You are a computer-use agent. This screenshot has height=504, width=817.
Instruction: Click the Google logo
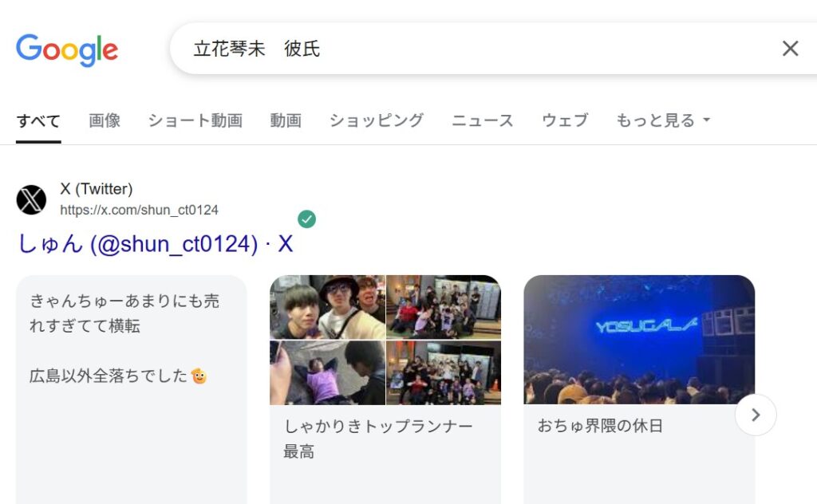point(67,50)
